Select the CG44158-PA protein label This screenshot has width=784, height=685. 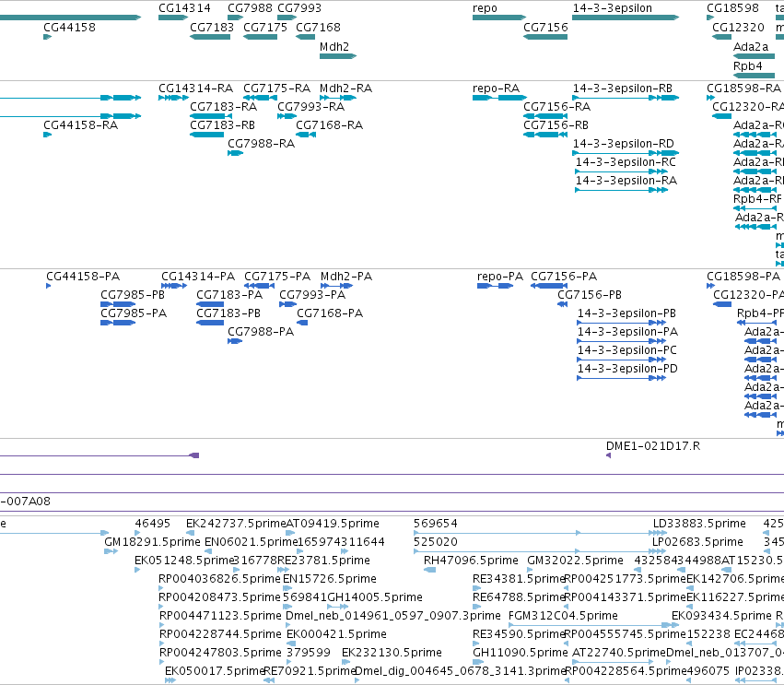coord(83,277)
